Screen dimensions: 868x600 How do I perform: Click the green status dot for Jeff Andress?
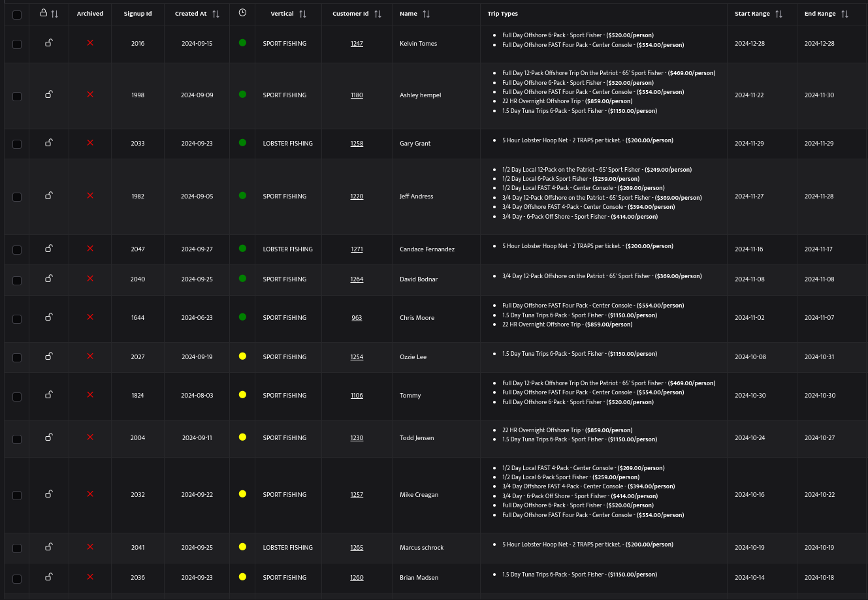[x=242, y=195]
